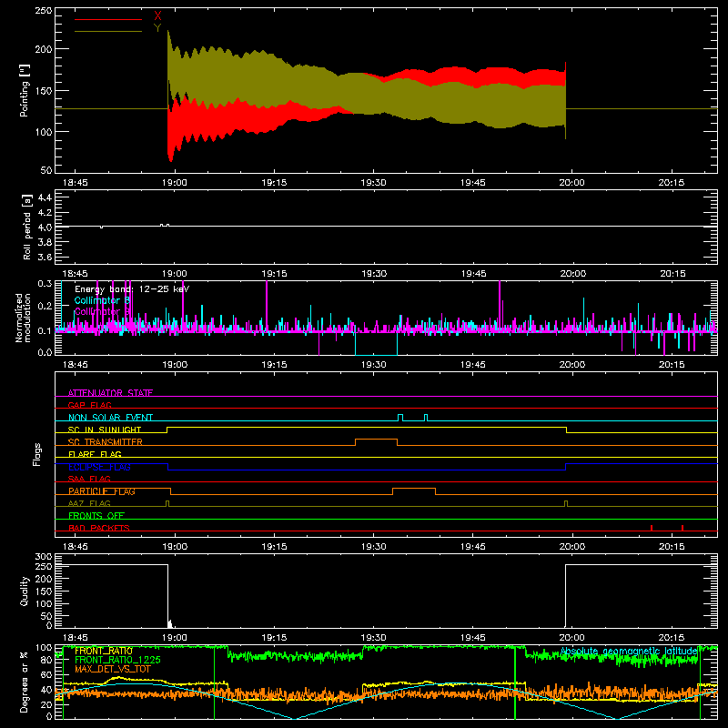
Task: Click the red X legend line
Action: click(x=108, y=19)
